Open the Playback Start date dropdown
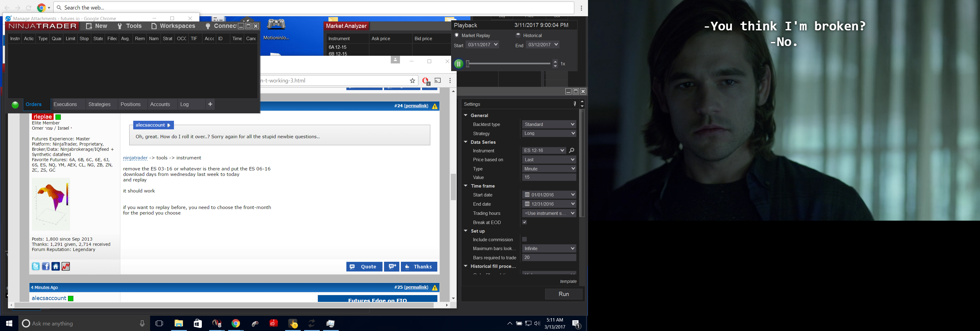The height and width of the screenshot is (331, 980). [x=482, y=44]
